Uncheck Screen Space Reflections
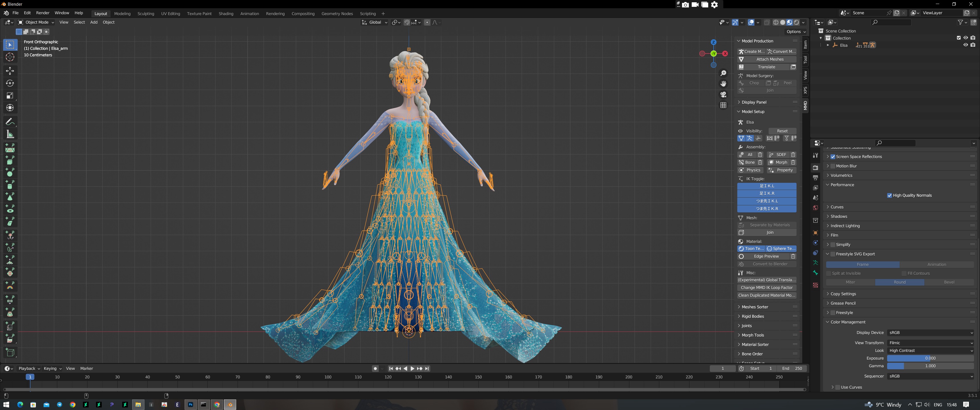The image size is (980, 410). tap(833, 157)
